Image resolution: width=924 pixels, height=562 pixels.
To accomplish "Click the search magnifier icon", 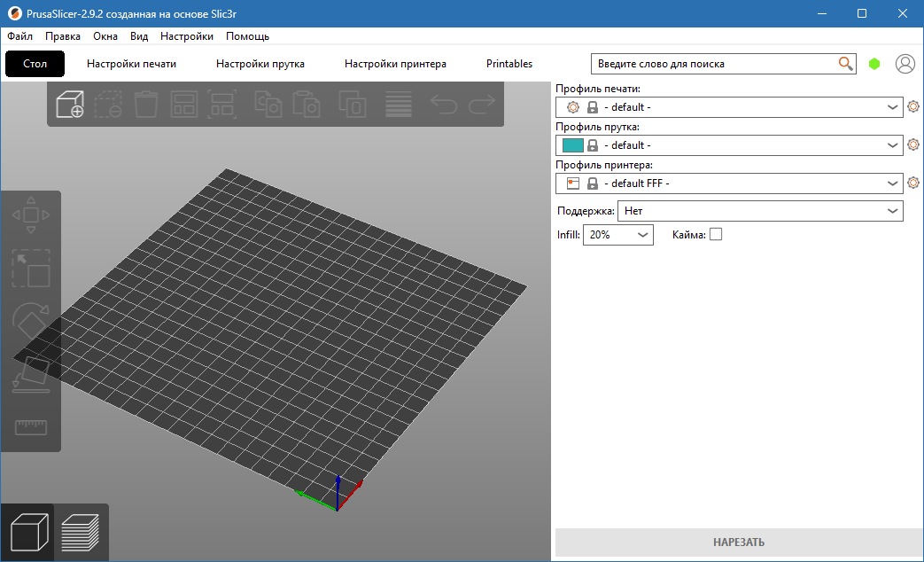I will point(846,64).
